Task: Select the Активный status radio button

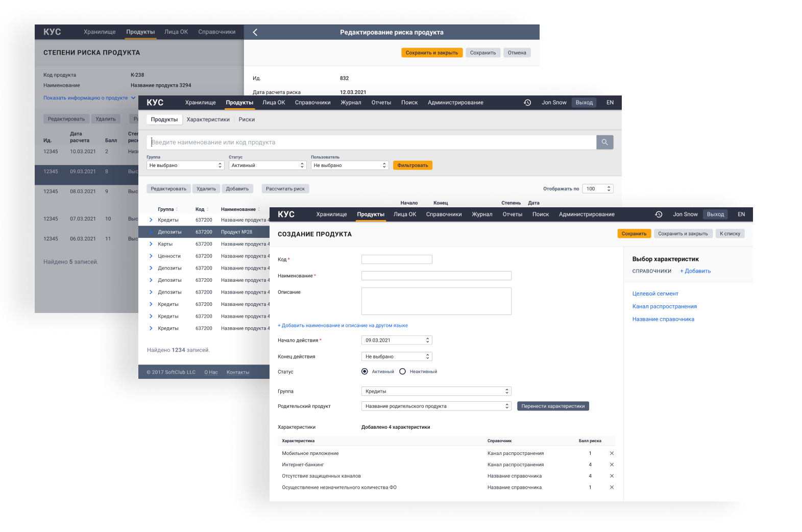Action: coord(364,372)
